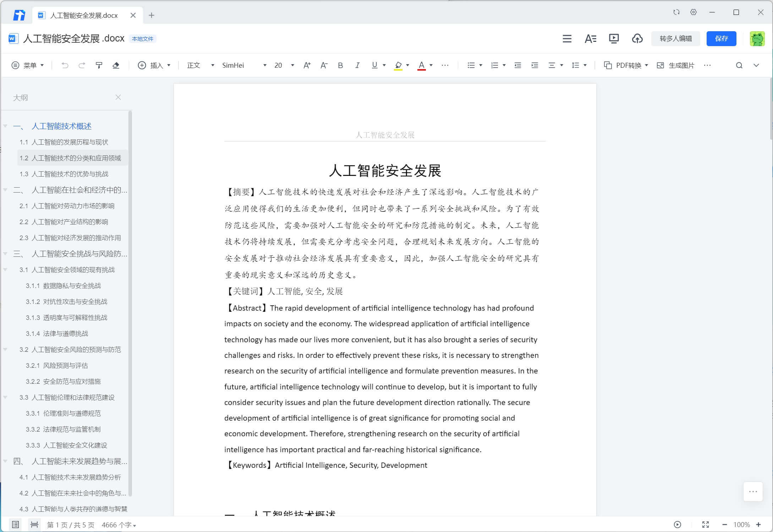Viewport: 773px width, 532px height.
Task: Click the 保存 save button
Action: point(721,38)
